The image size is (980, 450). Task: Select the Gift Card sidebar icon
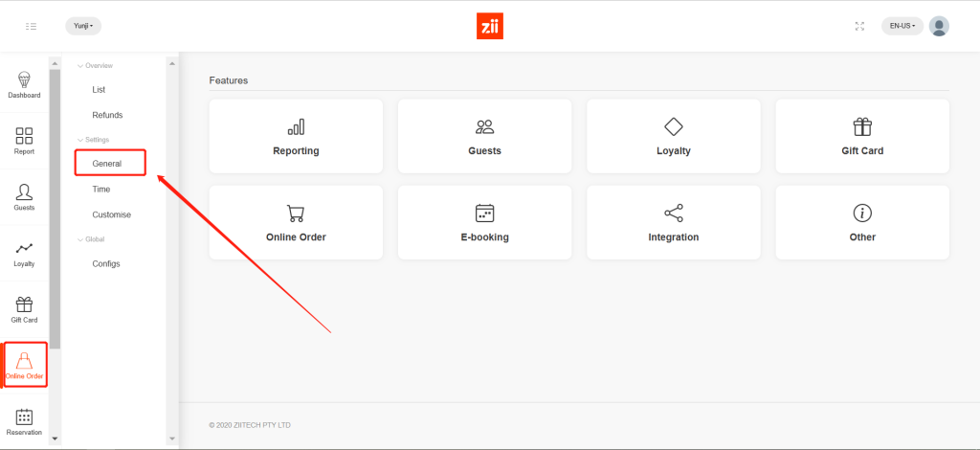point(24,309)
